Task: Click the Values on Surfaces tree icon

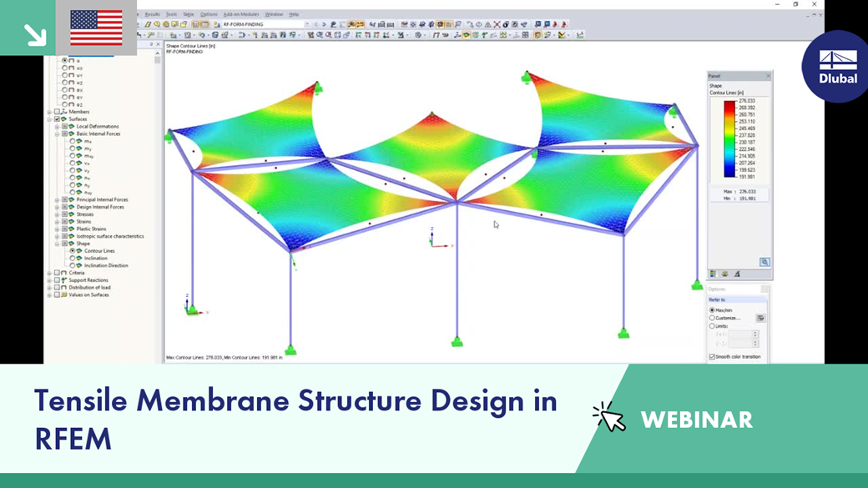Action: tap(63, 295)
